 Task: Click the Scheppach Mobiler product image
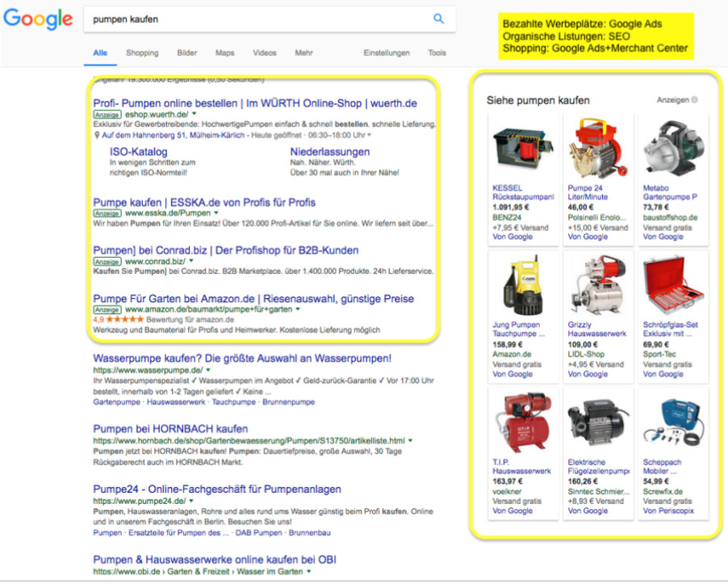(x=673, y=422)
